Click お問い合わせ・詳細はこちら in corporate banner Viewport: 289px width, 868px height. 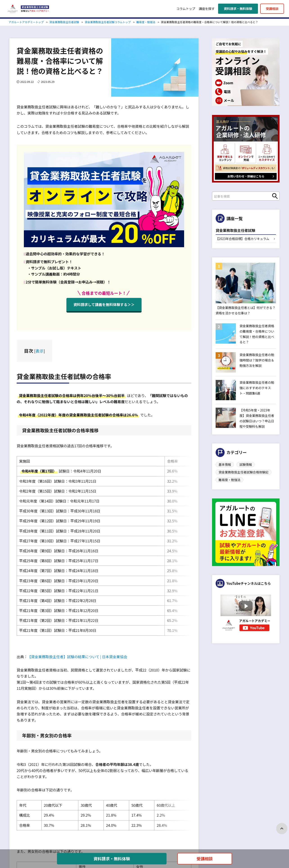[246, 176]
